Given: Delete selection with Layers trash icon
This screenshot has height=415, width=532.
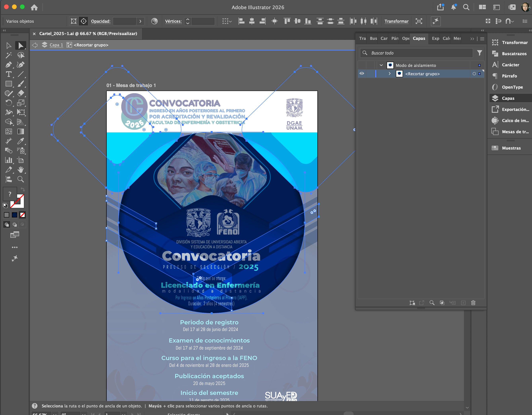Looking at the screenshot, I should [473, 303].
